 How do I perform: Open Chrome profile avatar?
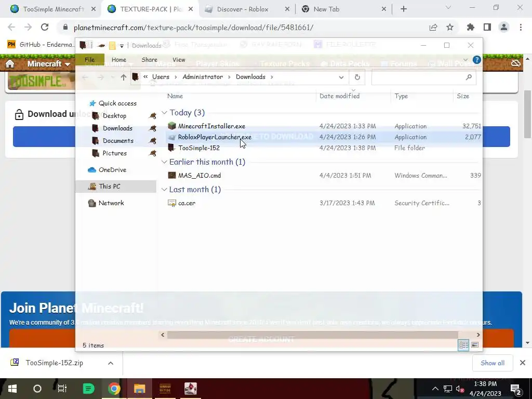pos(504,28)
